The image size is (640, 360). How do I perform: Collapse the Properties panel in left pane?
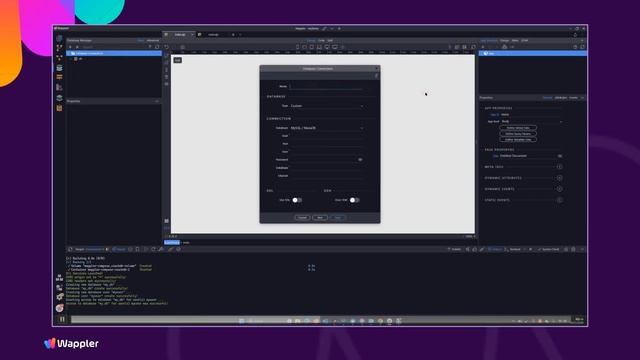pyautogui.click(x=157, y=101)
